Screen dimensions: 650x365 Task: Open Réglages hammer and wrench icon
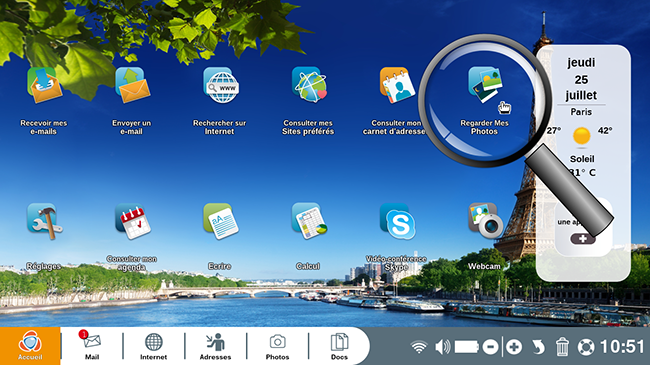(45, 221)
